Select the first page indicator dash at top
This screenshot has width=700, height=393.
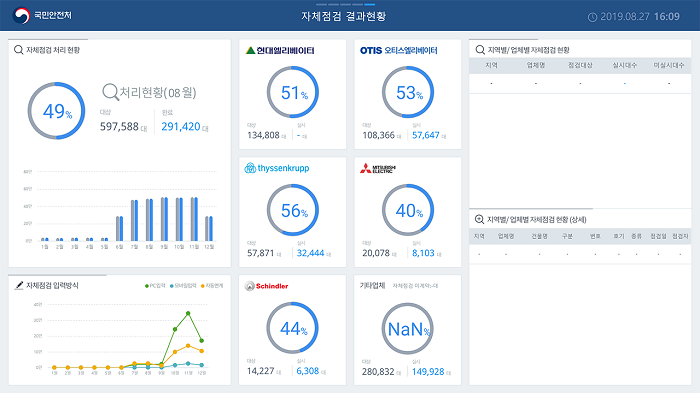[x=321, y=4]
